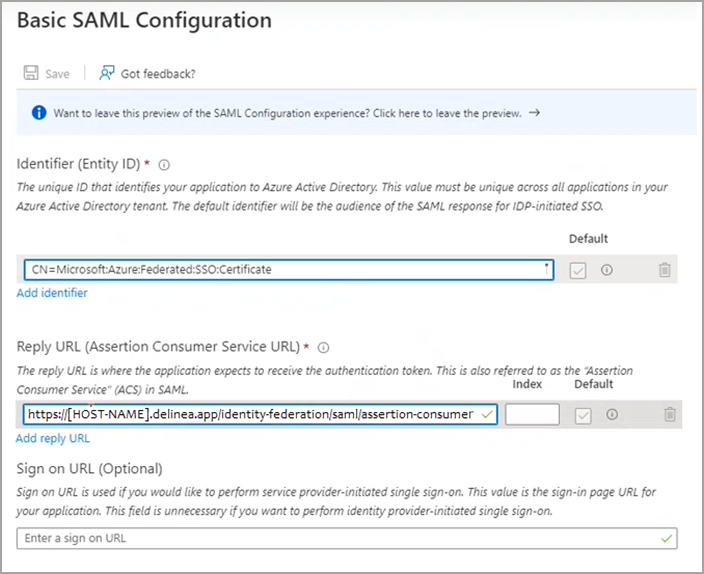Click info icon beside Reply URL heading
This screenshot has height=574, width=704.
click(x=323, y=348)
